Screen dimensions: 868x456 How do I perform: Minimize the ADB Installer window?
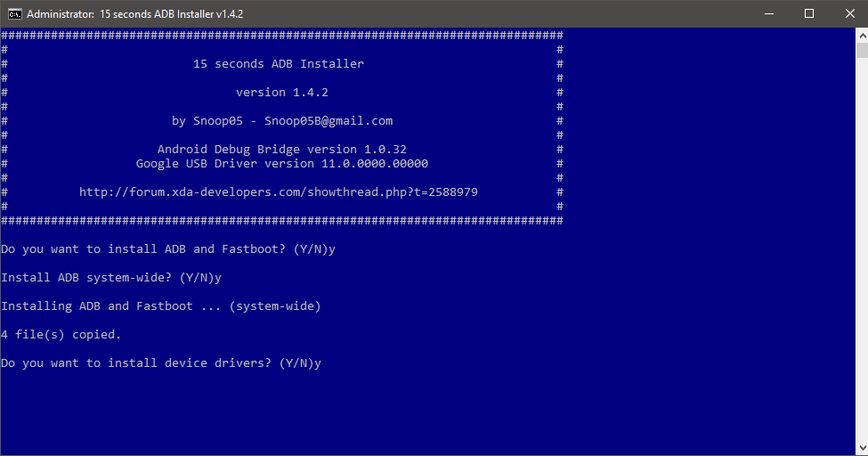point(769,14)
